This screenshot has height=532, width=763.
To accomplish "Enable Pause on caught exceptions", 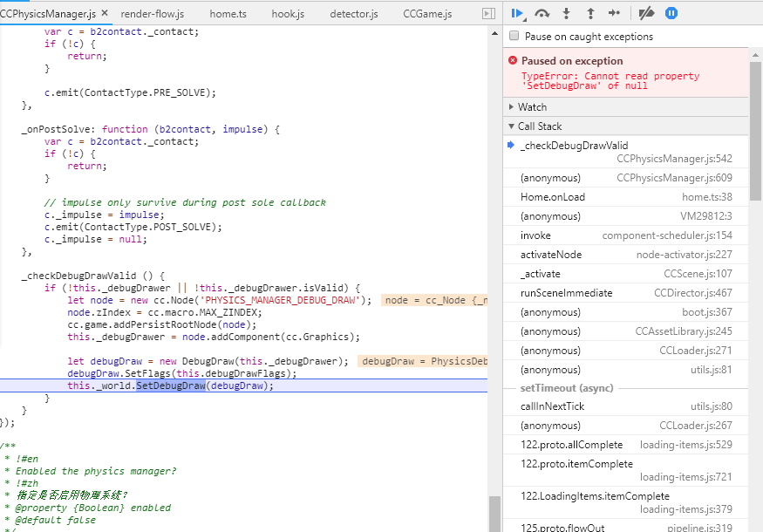I will click(514, 37).
